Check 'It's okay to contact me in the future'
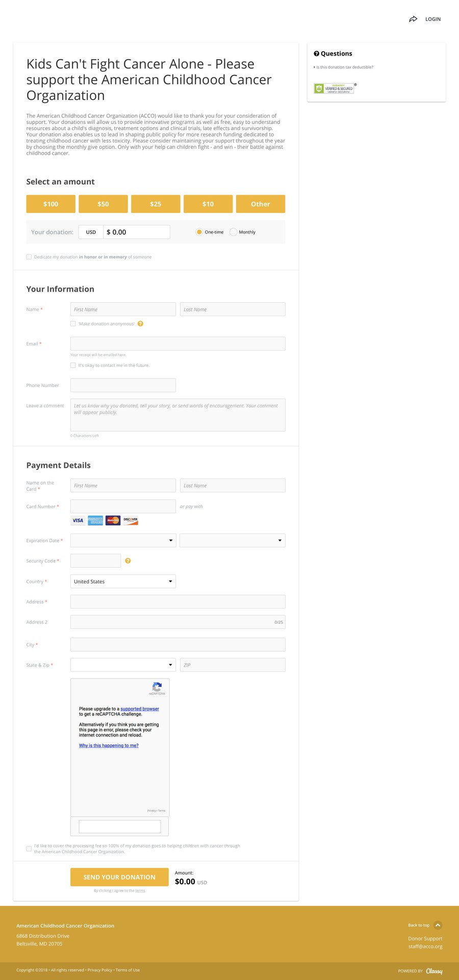 [x=73, y=365]
